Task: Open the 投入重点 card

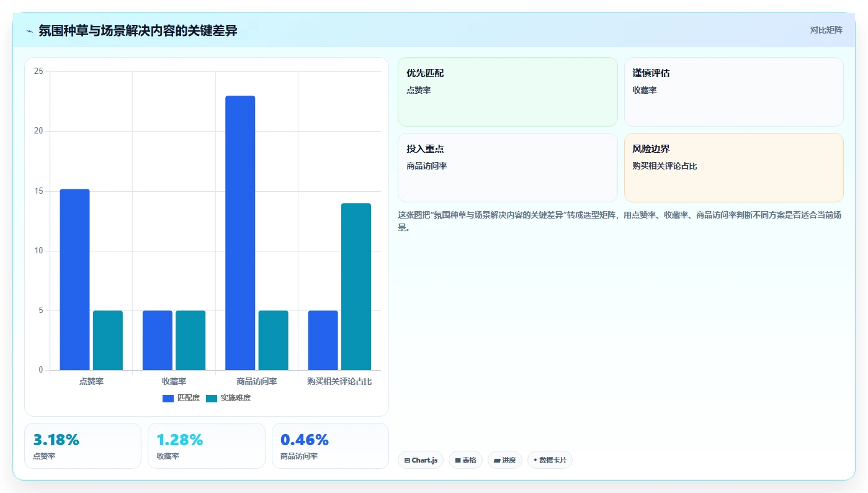Action: (508, 168)
